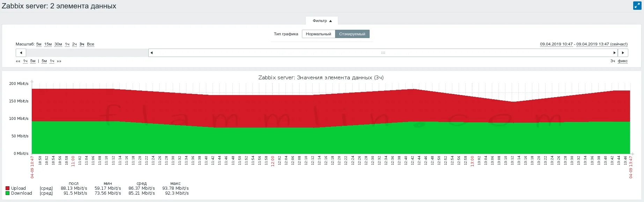Viewport: 644px width, 202px height.
Task: Set zoom scale to 1ч
Action: 67,44
